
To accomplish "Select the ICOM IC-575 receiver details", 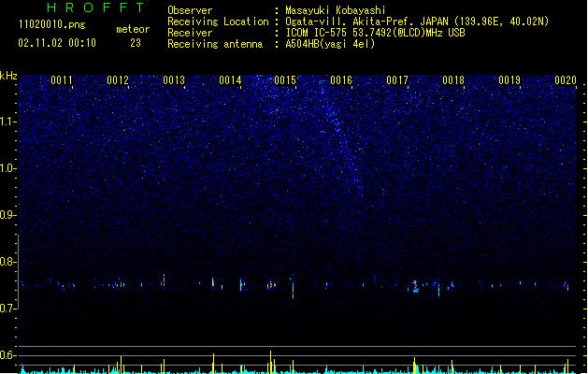I will point(375,33).
